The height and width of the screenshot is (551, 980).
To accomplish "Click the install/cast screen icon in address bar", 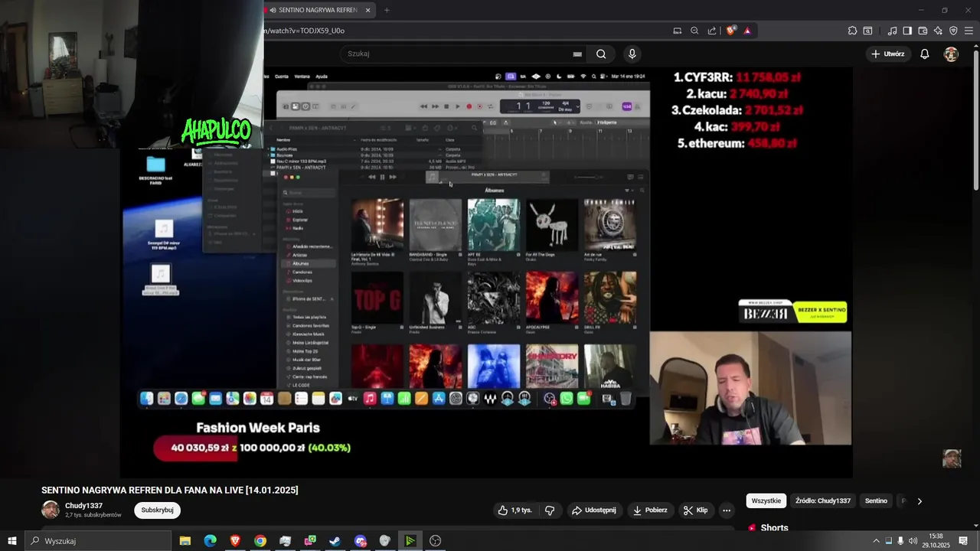I will click(x=678, y=31).
